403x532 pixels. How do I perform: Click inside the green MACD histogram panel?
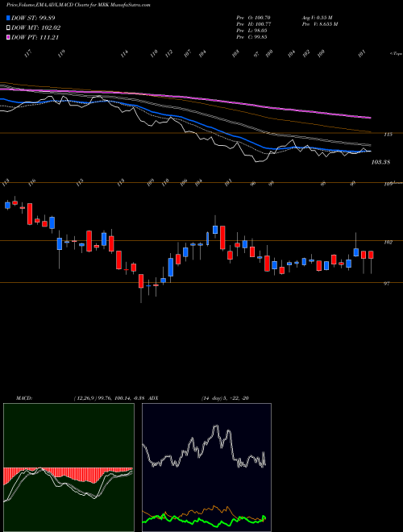pos(69,468)
